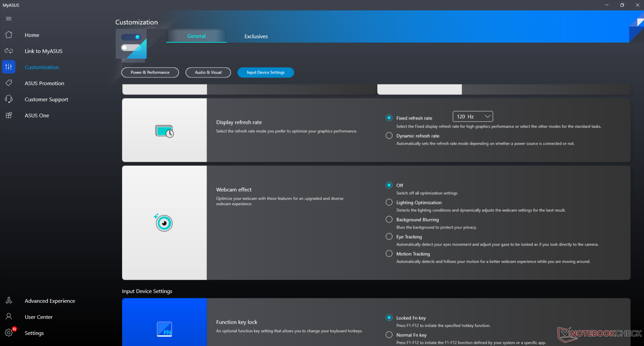The height and width of the screenshot is (346, 644).
Task: Click 'Blurs the background to protect your privacy' text
Action: 437,227
